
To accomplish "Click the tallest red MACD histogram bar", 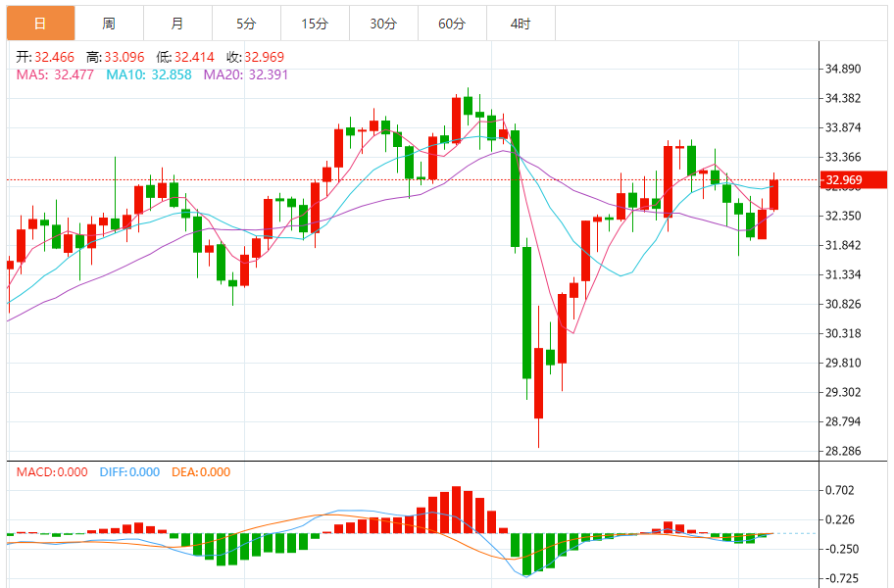I will point(456,510).
